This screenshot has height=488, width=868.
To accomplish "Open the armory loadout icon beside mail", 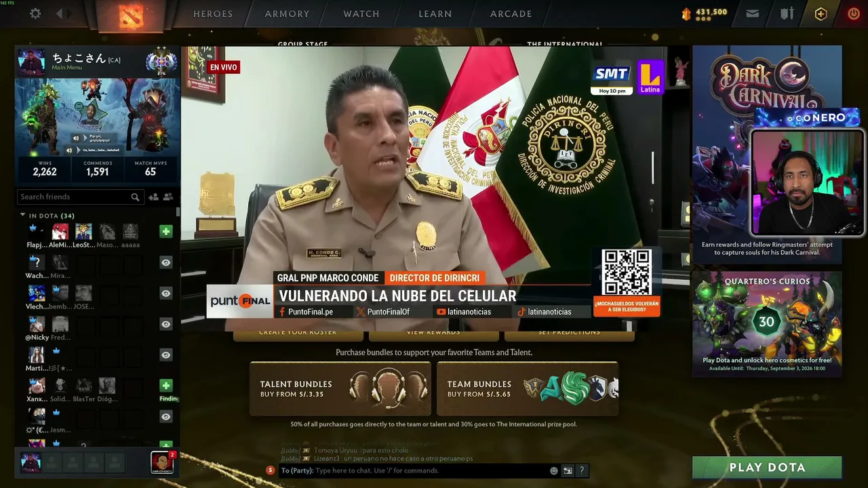I will 787,14.
